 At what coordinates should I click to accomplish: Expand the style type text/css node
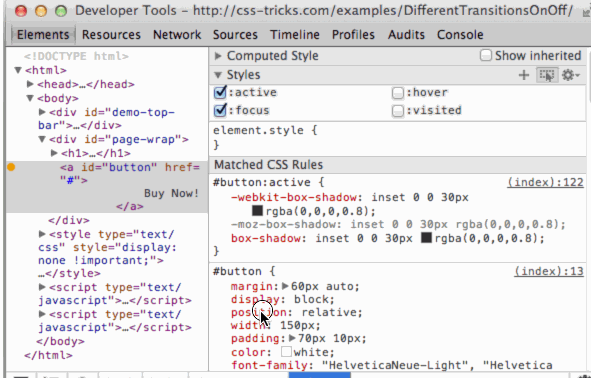(42, 234)
